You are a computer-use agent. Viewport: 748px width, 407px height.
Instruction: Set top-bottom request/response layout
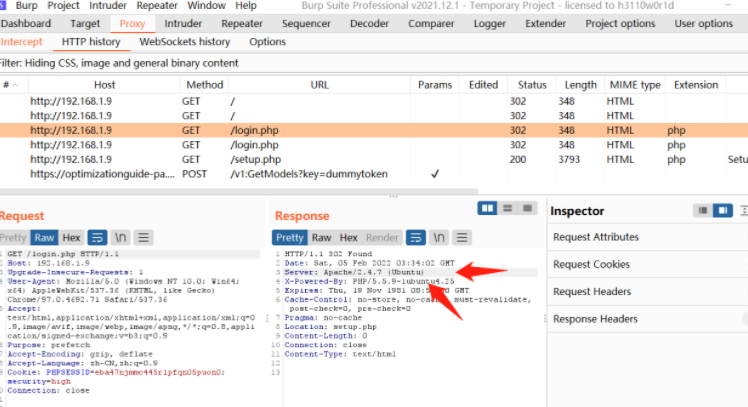pos(508,208)
